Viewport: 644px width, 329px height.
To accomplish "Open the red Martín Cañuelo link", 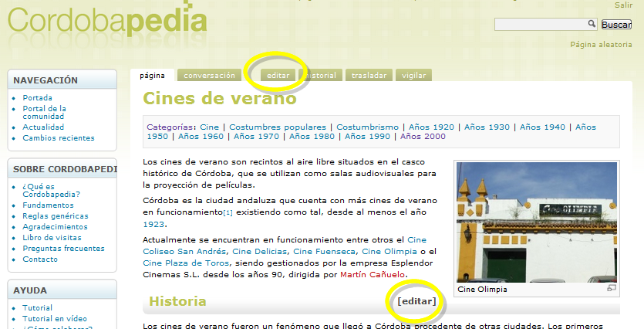I will 373,275.
